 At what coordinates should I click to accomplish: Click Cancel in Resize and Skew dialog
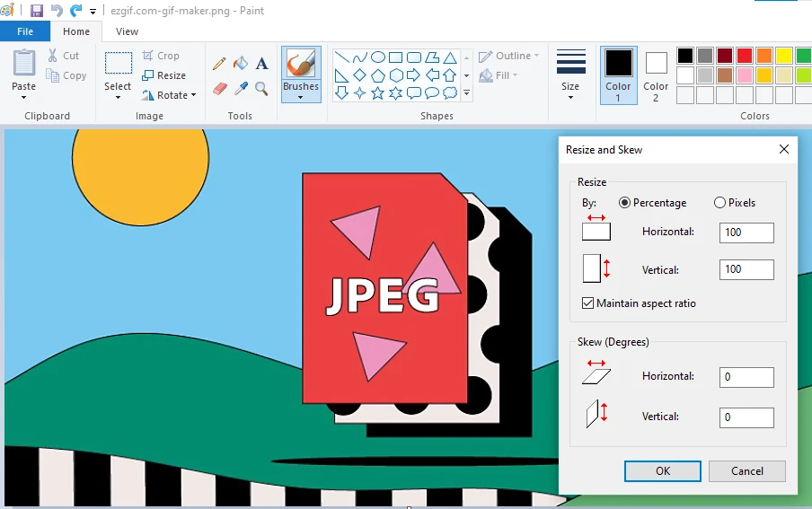coord(747,471)
